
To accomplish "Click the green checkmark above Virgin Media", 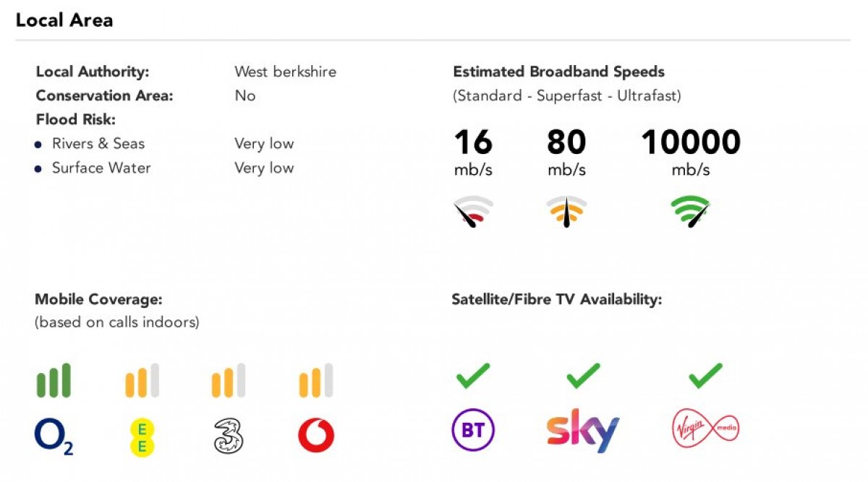I will click(705, 376).
